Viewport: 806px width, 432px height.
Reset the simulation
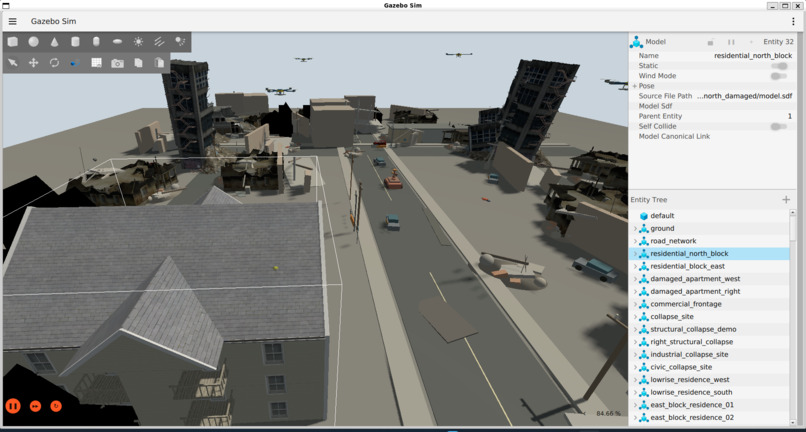tap(56, 406)
